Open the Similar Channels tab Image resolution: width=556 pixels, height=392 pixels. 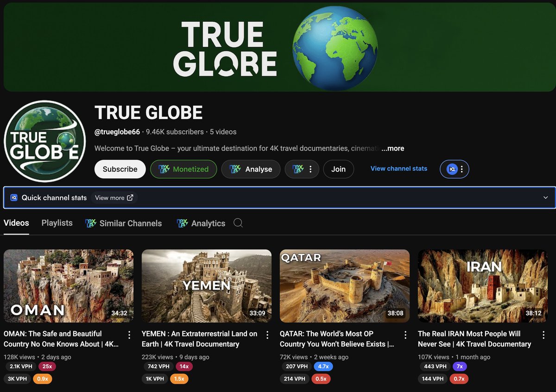[x=124, y=223]
